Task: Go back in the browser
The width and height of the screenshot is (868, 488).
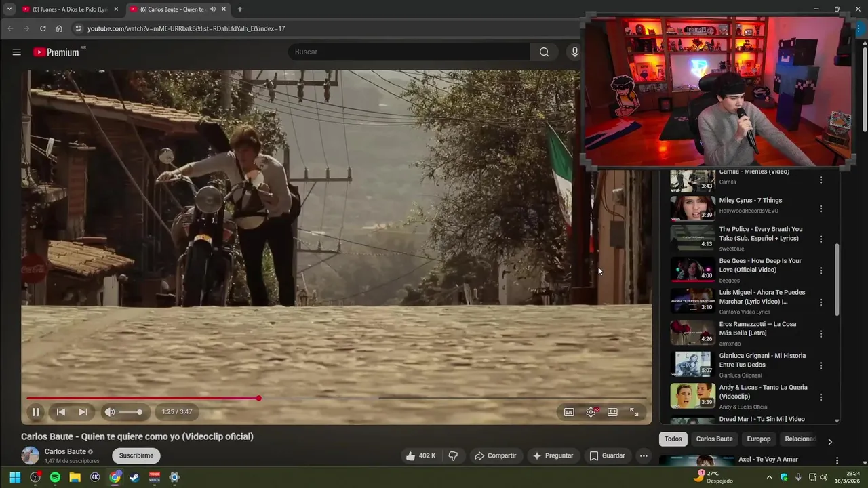Action: pos(9,28)
